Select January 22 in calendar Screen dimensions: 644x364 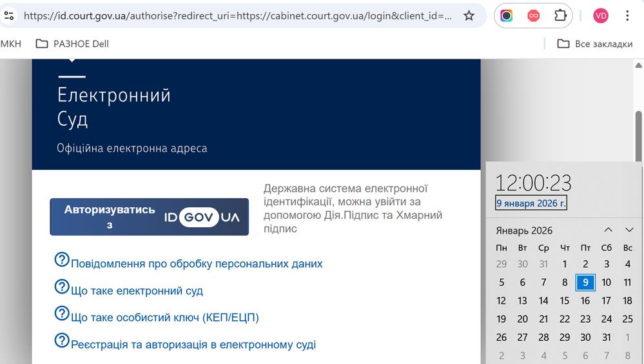pyautogui.click(x=565, y=319)
